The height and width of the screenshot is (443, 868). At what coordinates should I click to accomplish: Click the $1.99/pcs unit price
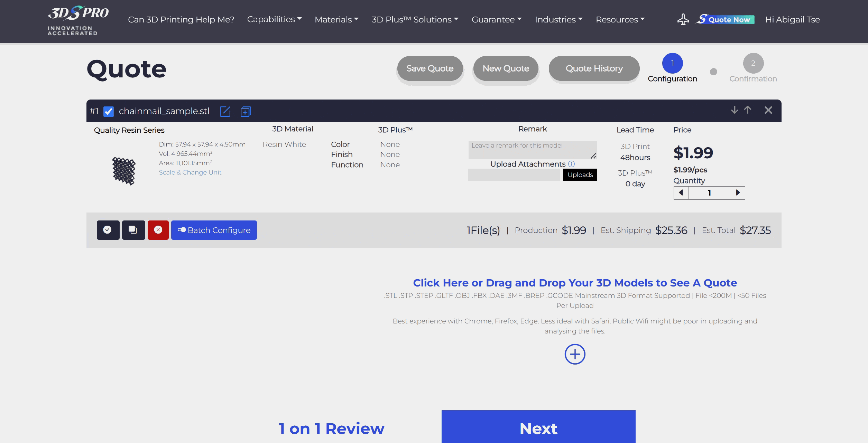click(690, 170)
